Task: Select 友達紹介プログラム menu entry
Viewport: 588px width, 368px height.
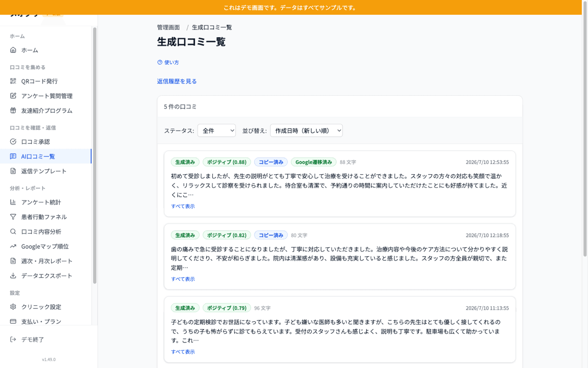Action: [46, 110]
